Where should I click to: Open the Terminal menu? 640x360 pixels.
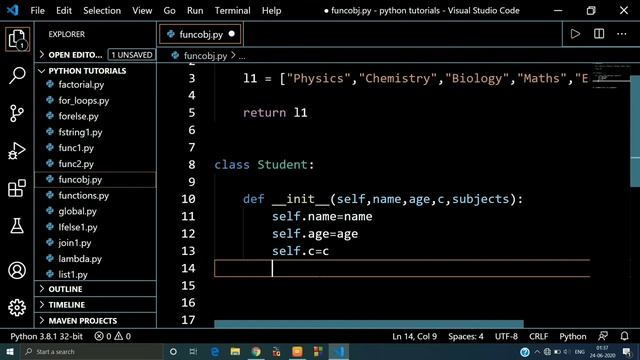pos(233,10)
